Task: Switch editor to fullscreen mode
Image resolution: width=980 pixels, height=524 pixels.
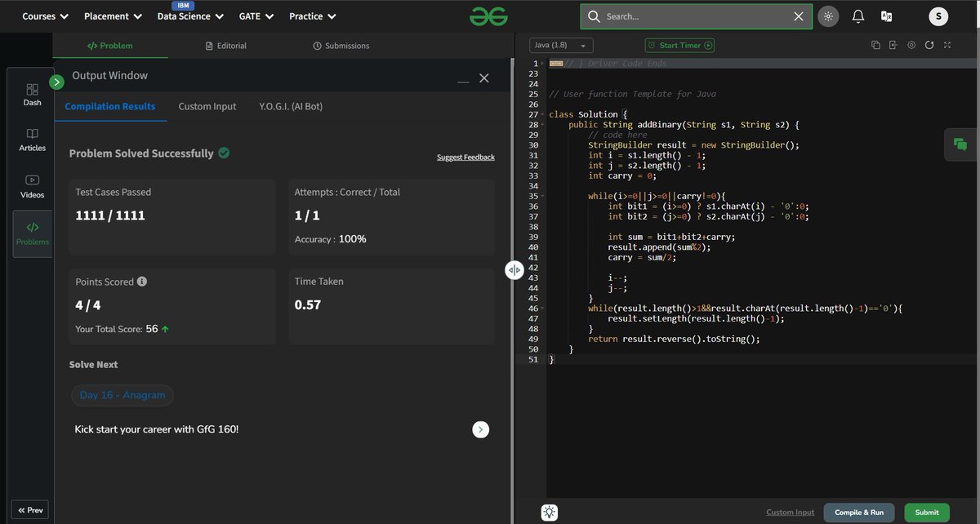Action: (x=948, y=45)
